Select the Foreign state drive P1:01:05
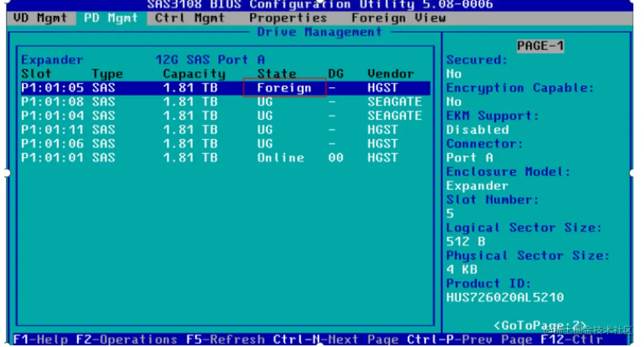 pos(53,87)
